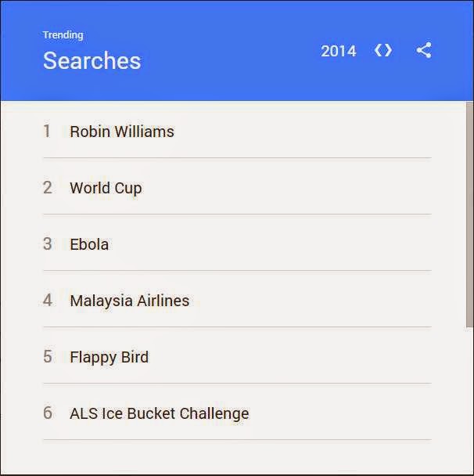Select the Ebola trending search

point(89,244)
